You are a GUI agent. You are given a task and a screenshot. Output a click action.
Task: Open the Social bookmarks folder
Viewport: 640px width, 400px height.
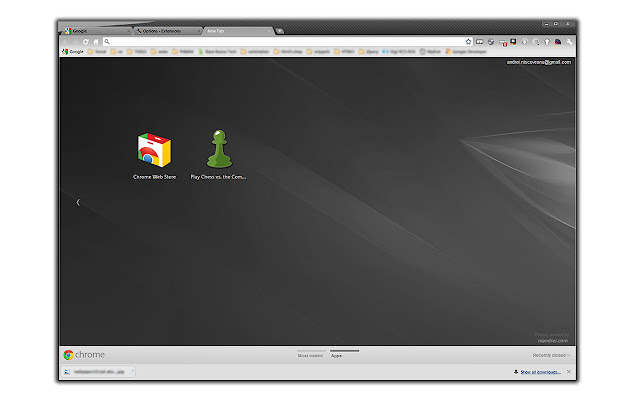pos(97,51)
